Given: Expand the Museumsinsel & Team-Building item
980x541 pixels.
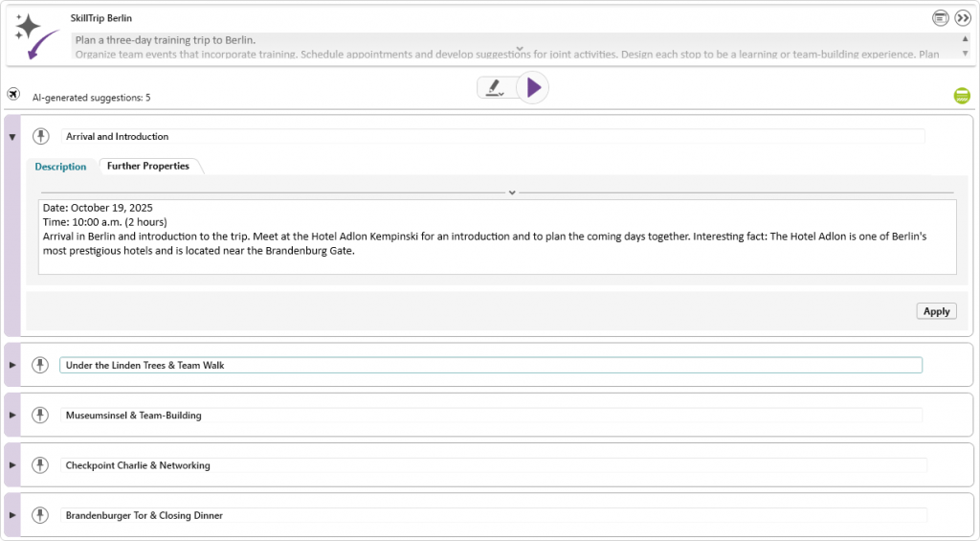Looking at the screenshot, I should click(x=11, y=415).
